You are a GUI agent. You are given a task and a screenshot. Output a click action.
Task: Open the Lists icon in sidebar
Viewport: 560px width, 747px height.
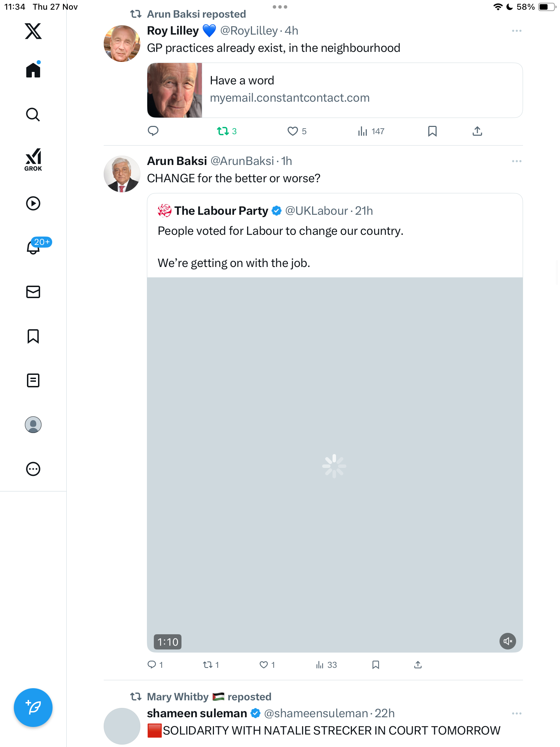click(33, 380)
